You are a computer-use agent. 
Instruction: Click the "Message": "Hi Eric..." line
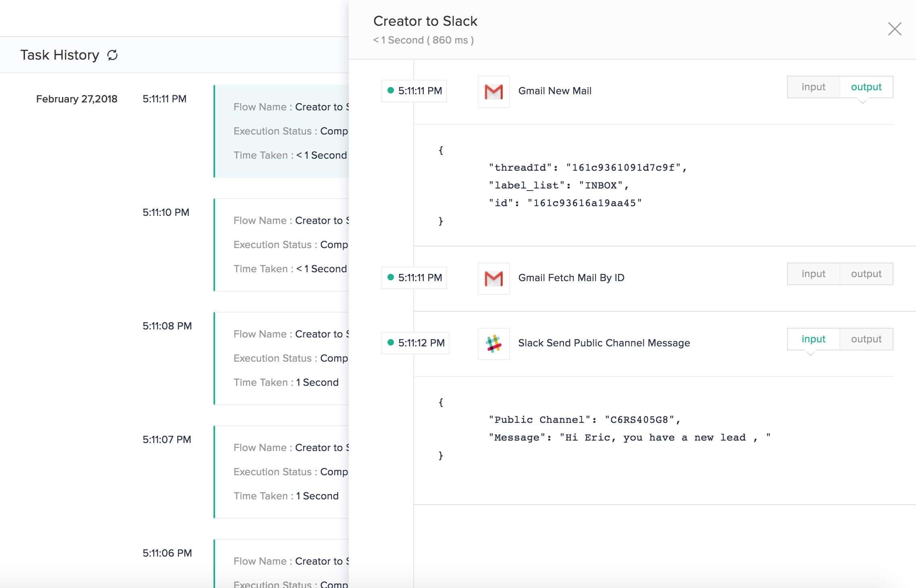630,437
